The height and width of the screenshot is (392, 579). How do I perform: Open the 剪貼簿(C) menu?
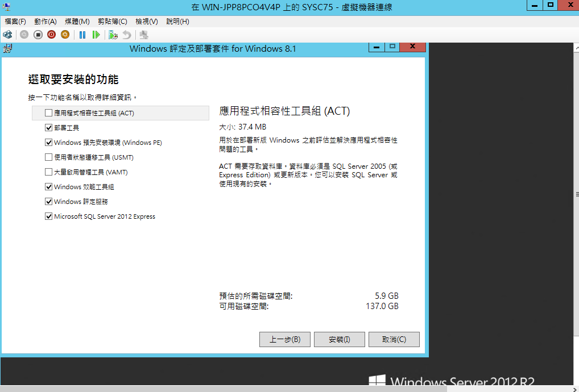112,22
